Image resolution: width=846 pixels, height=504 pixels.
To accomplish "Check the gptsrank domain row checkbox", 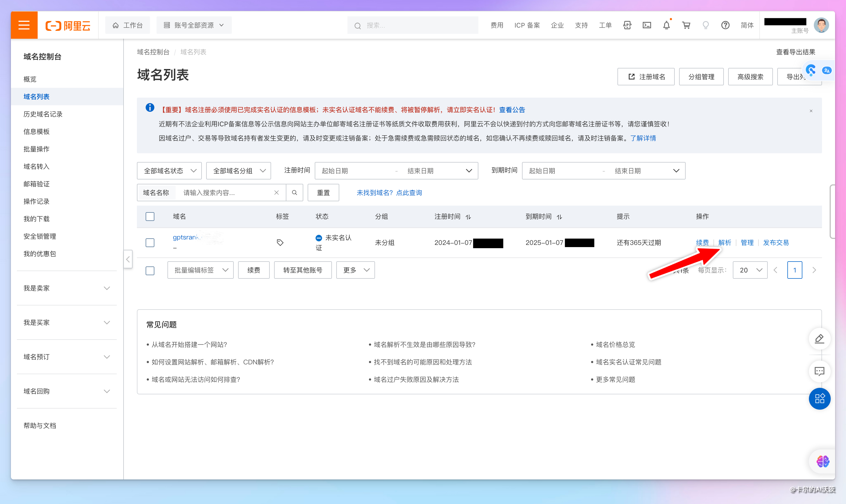I will (x=150, y=242).
